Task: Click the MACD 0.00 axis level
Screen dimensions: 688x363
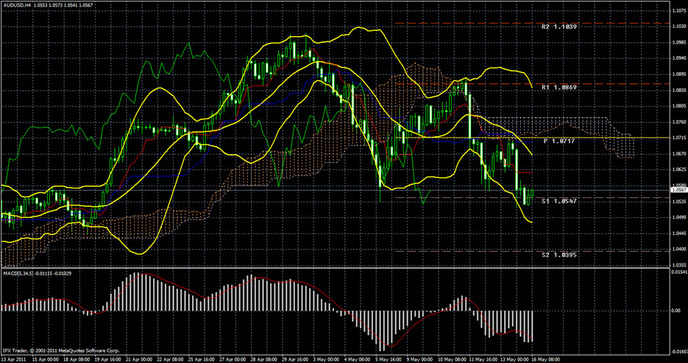Action: (676, 311)
